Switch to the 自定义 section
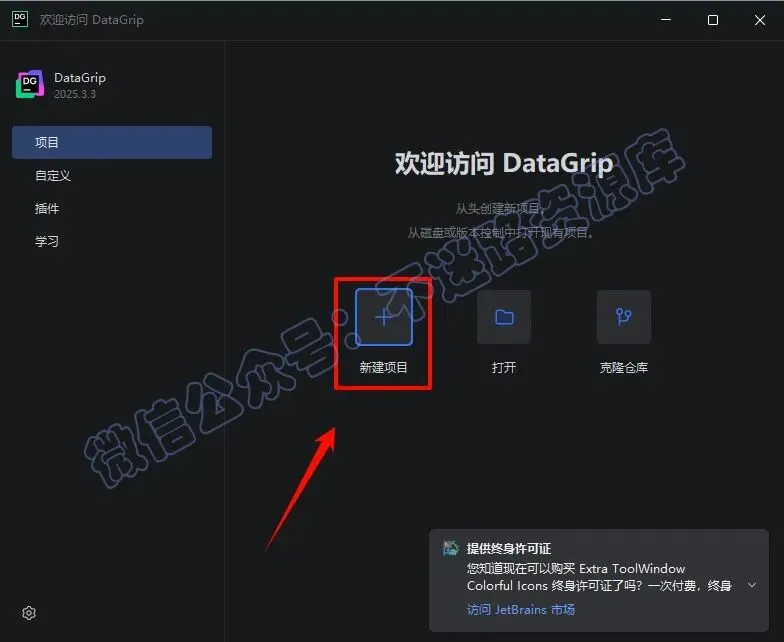This screenshot has height=642, width=784. click(112, 176)
